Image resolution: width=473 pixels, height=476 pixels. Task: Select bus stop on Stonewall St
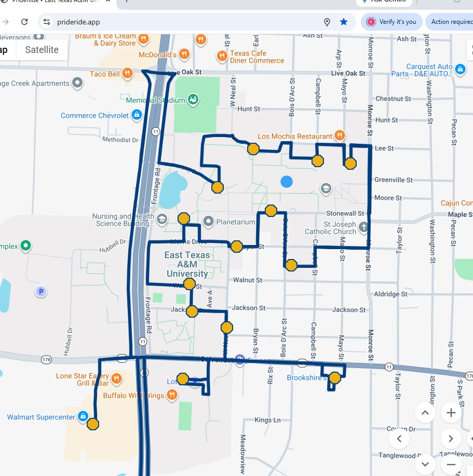[x=271, y=211]
